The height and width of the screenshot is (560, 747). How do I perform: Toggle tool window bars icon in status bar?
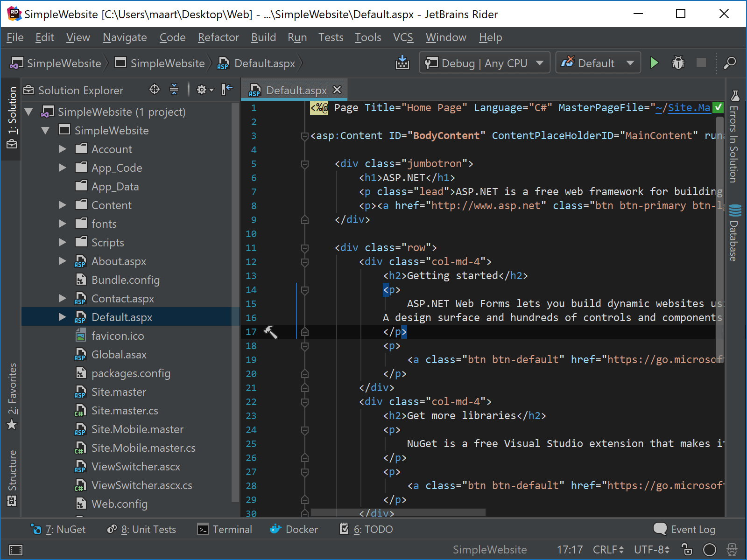pos(16,550)
